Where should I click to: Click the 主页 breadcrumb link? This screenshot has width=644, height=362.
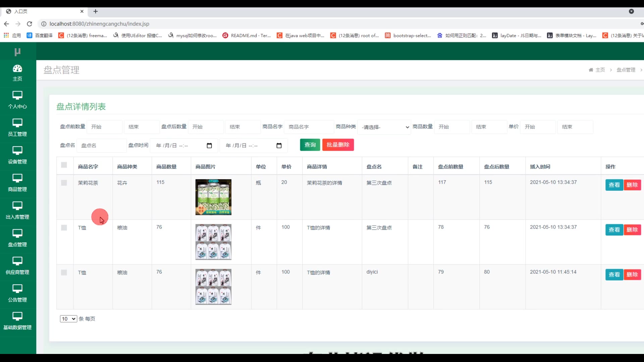click(600, 70)
